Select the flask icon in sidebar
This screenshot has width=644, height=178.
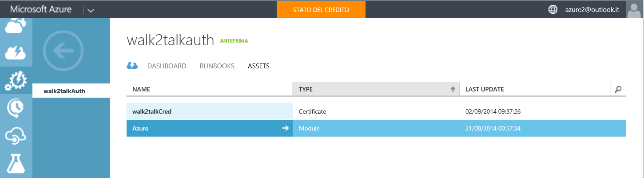[x=16, y=162]
